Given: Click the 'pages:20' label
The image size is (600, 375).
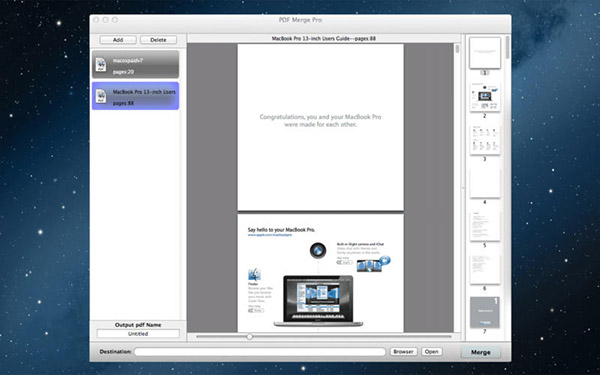Looking at the screenshot, I should pyautogui.click(x=123, y=72).
